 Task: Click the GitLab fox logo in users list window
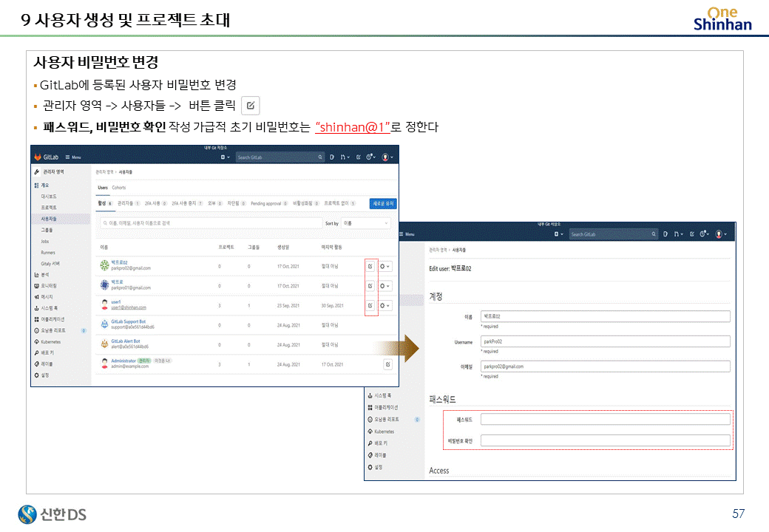pyautogui.click(x=38, y=157)
